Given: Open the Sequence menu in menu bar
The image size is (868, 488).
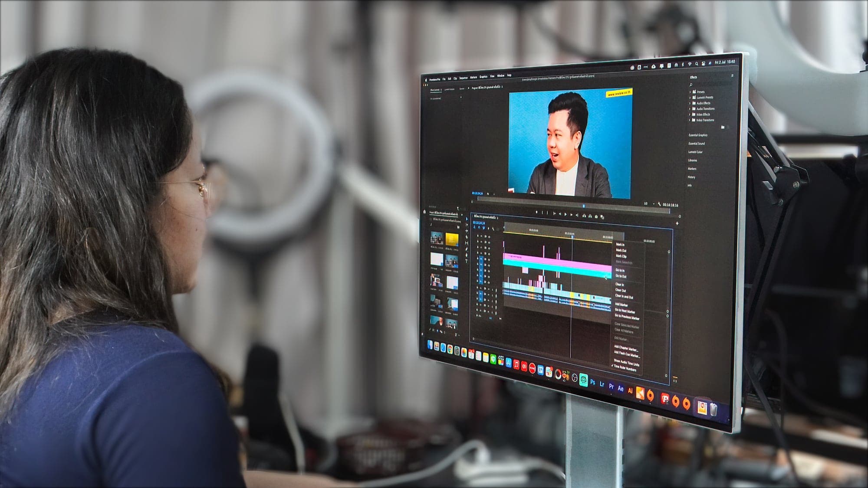Looking at the screenshot, I should tap(464, 78).
